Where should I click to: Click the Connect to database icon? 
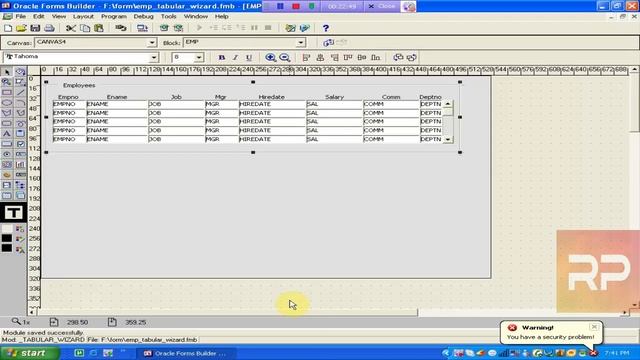click(x=120, y=28)
